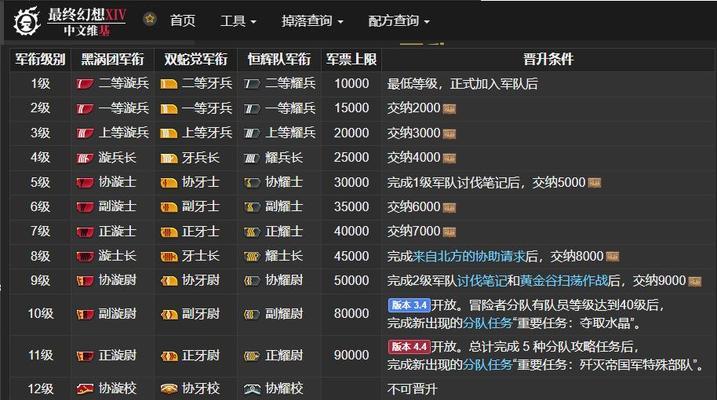Click the 10000 seal cap value
Viewport: 717px width, 400px height.
351,84
